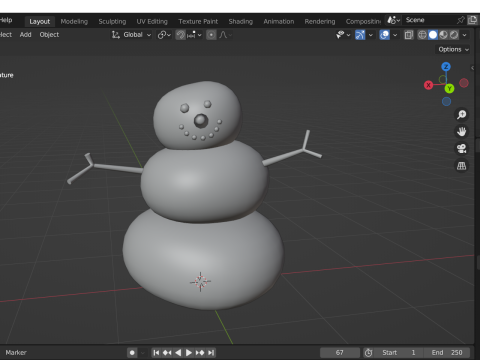Screen dimensions: 480x360
Task: Toggle X-ray mode
Action: [x=409, y=35]
